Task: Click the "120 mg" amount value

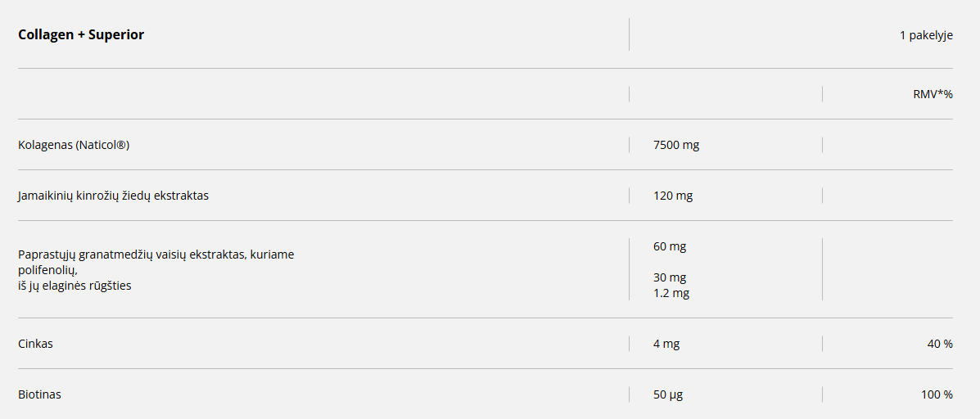Action: [x=673, y=196]
